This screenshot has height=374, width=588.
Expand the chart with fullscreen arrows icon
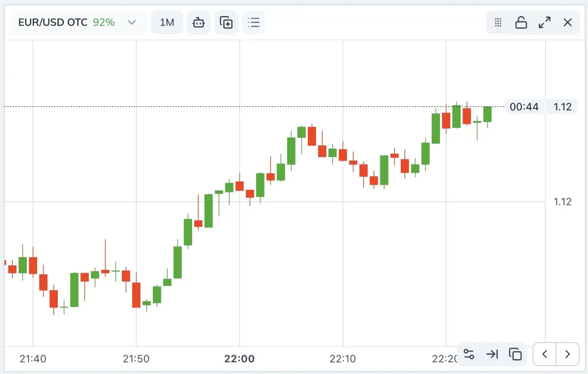[544, 23]
